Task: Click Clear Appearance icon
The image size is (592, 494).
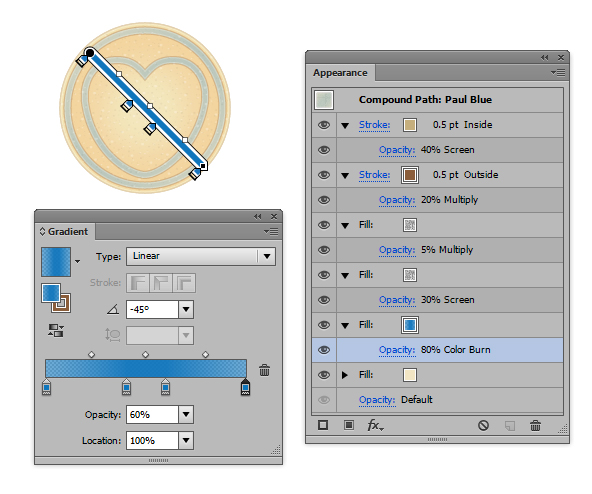Action: (x=483, y=426)
